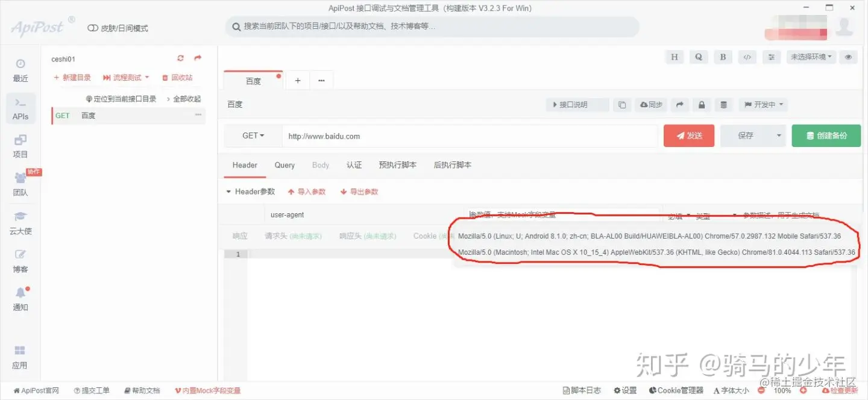868x400 pixels.
Task: Click the 发送 send button
Action: tap(689, 136)
